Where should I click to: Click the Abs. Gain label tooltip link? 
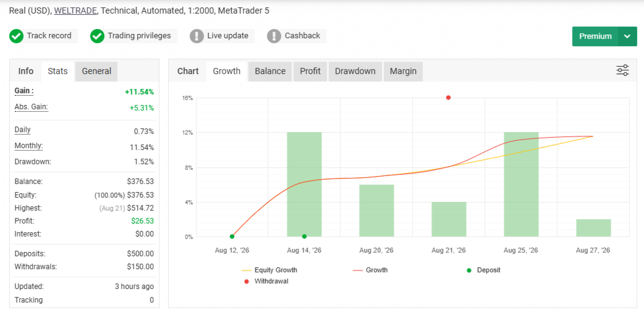pos(32,107)
